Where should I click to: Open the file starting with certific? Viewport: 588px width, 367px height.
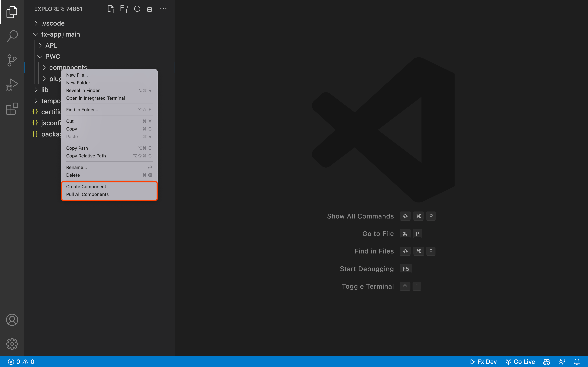43,112
